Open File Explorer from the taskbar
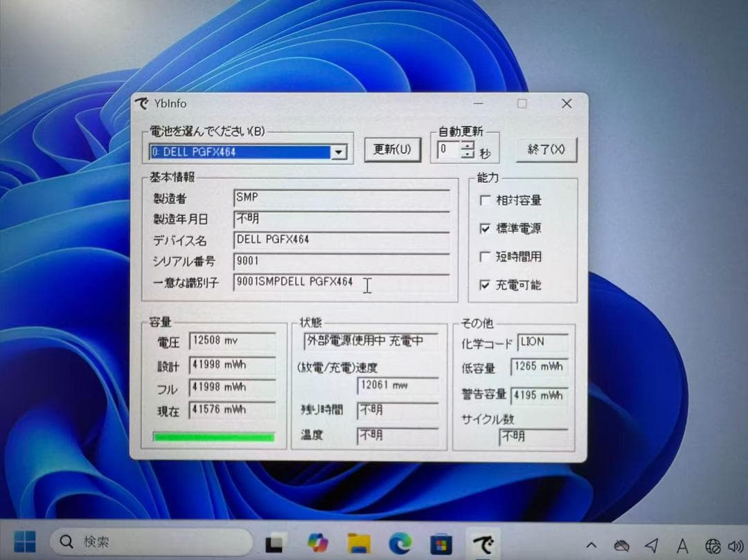 359,541
